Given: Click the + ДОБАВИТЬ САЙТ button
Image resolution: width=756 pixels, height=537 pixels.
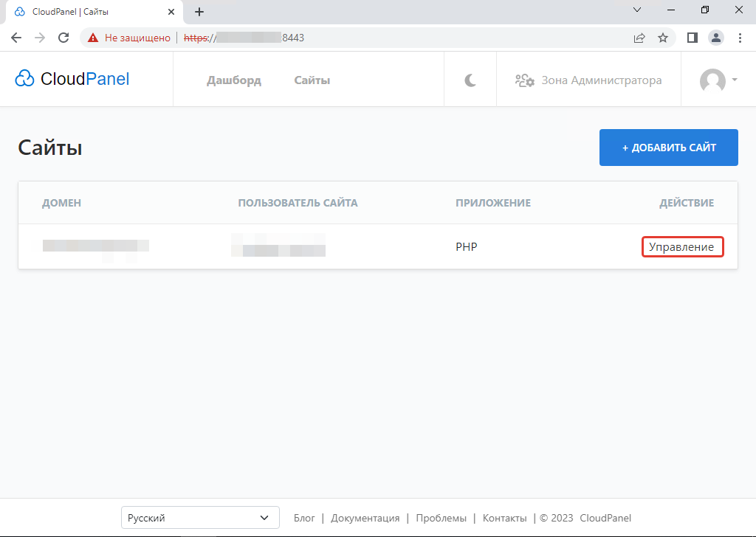Looking at the screenshot, I should pyautogui.click(x=668, y=147).
